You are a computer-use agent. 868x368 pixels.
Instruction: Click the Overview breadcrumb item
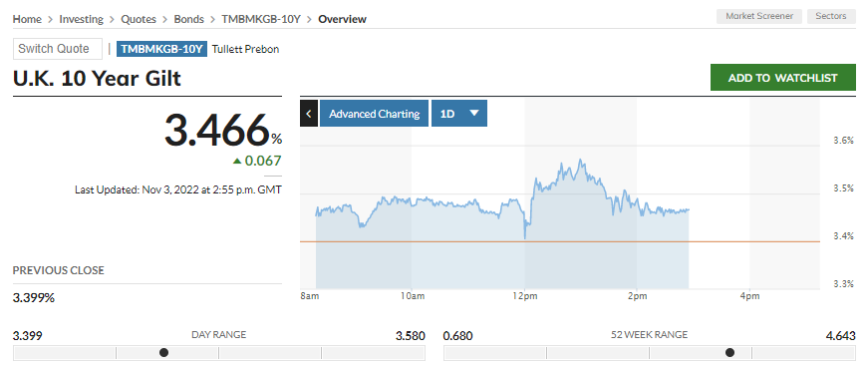pyautogui.click(x=342, y=19)
